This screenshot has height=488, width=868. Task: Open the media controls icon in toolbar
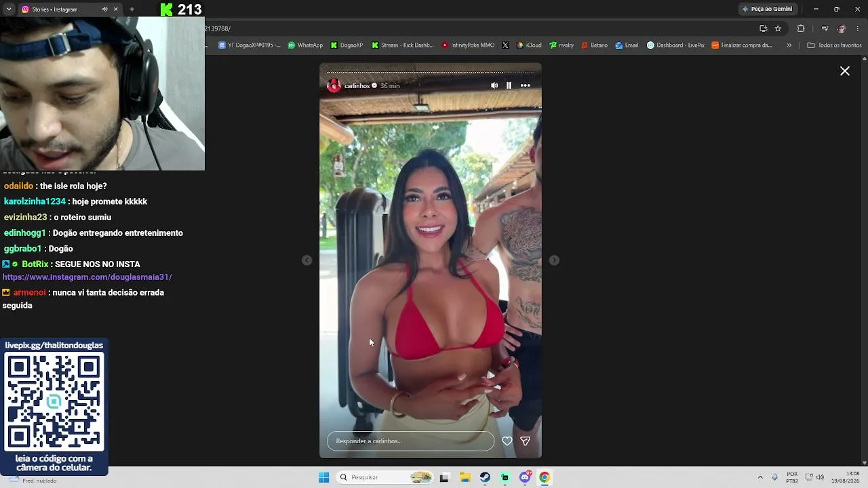[825, 28]
